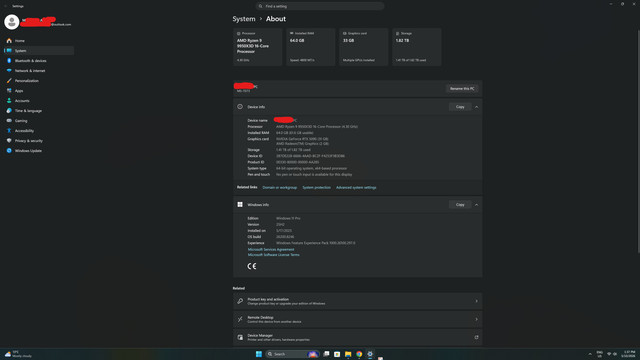Image resolution: width=640 pixels, height=360 pixels.
Task: Open Gaming settings label
Action: 21,121
